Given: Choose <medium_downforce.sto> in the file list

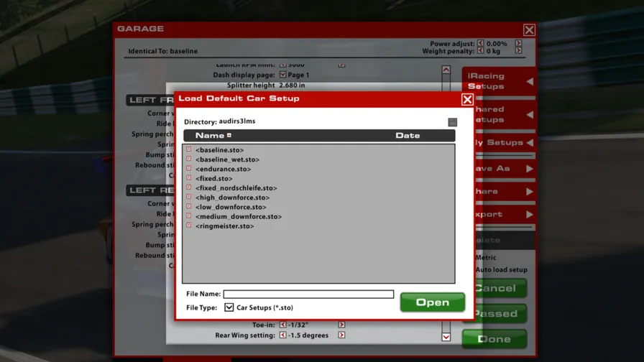Looking at the screenshot, I should pyautogui.click(x=239, y=216).
